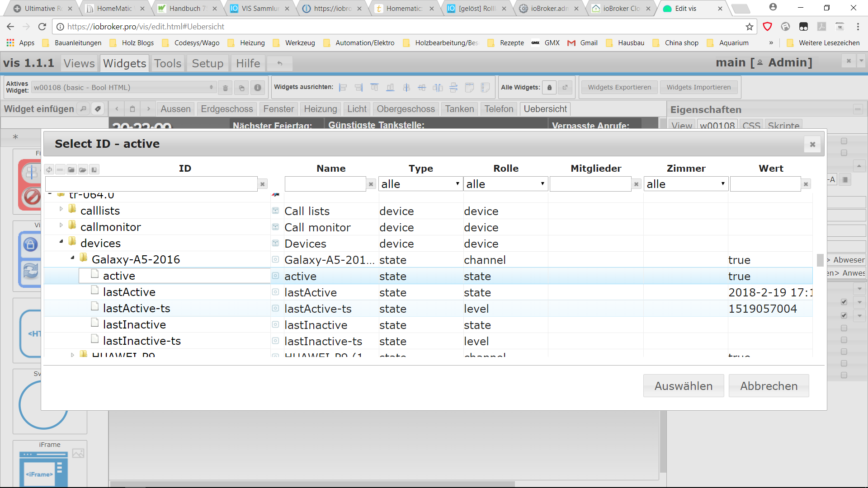The height and width of the screenshot is (488, 868).
Task: Toggle topmost checkbox in Eigenschaften panel
Action: tap(844, 141)
